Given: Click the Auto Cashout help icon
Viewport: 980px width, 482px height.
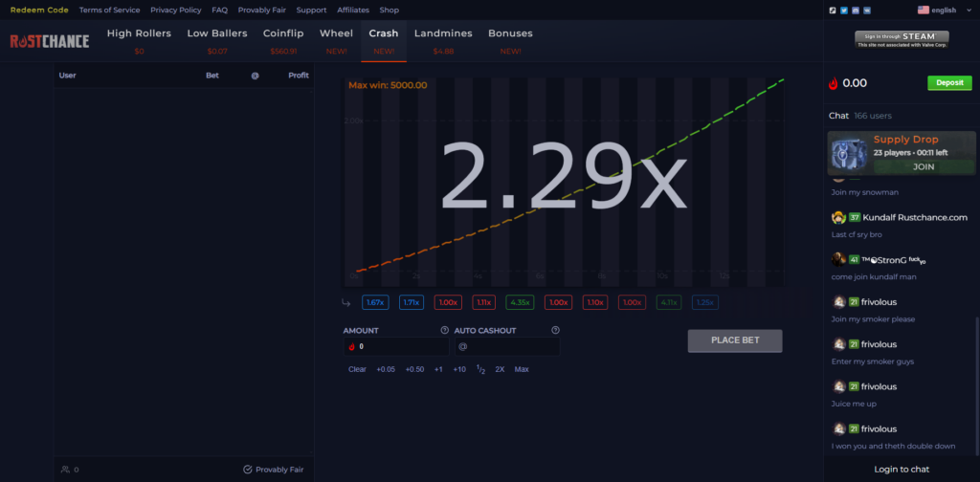Looking at the screenshot, I should point(556,330).
